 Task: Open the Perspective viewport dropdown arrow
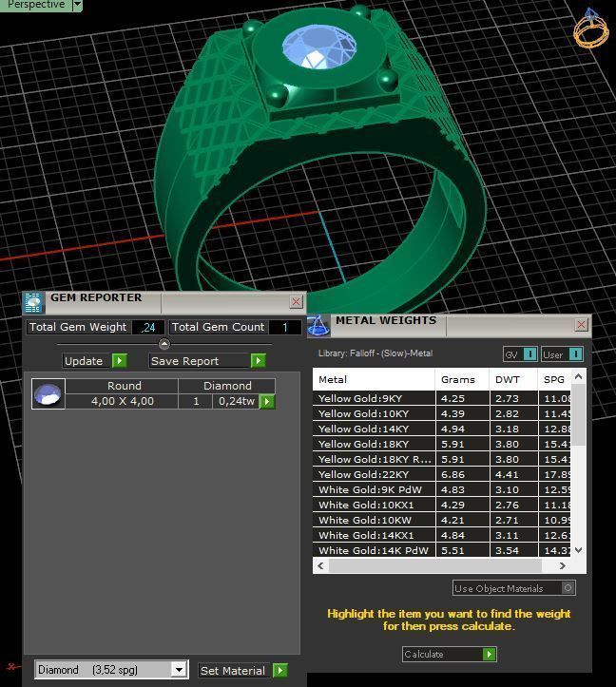click(77, 5)
